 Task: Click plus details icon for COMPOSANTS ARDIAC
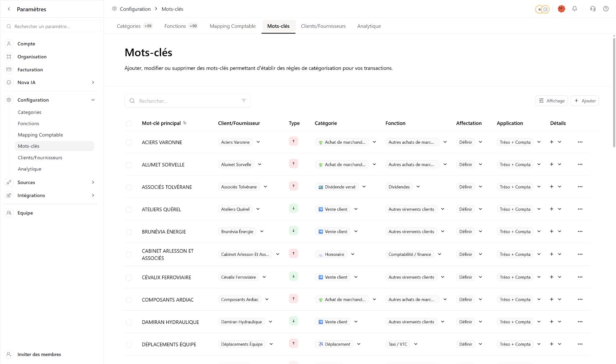point(551,299)
